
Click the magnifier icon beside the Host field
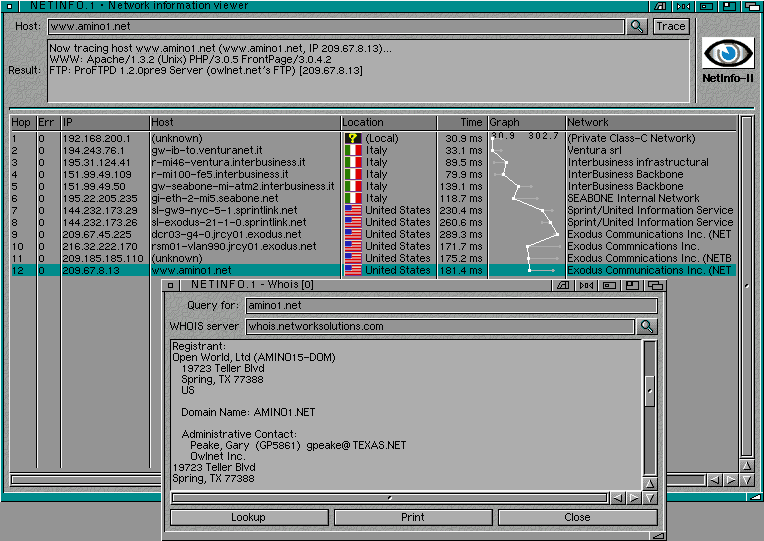click(x=637, y=27)
